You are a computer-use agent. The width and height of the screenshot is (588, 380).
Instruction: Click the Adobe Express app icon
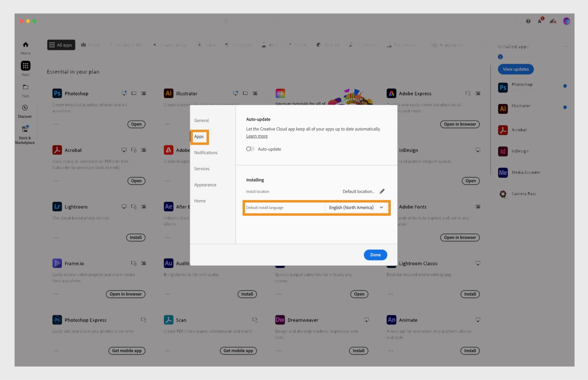pos(391,93)
